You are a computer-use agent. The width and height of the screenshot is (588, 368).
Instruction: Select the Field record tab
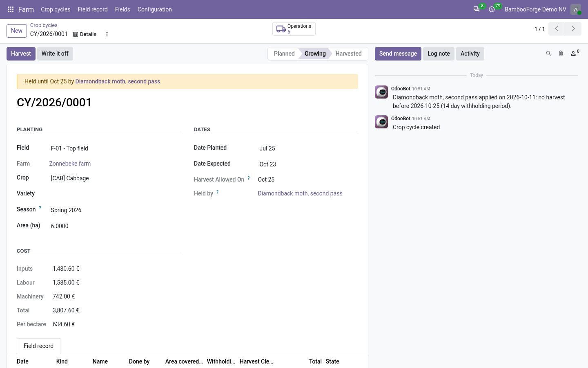pyautogui.click(x=38, y=346)
